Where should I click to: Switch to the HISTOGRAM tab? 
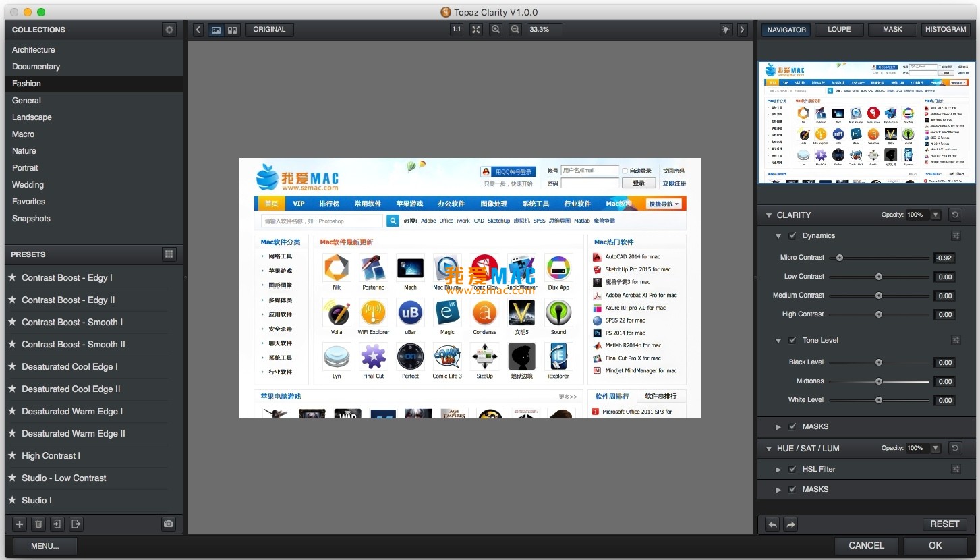946,30
